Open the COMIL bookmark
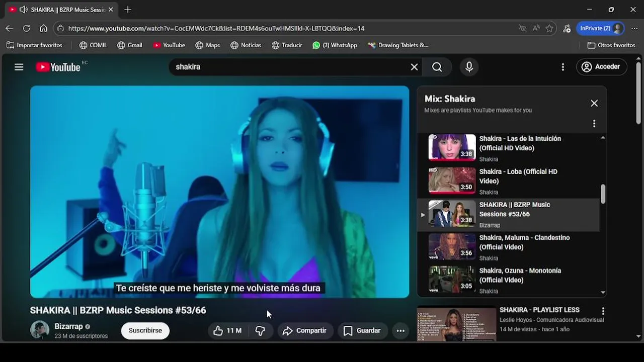 coord(93,45)
